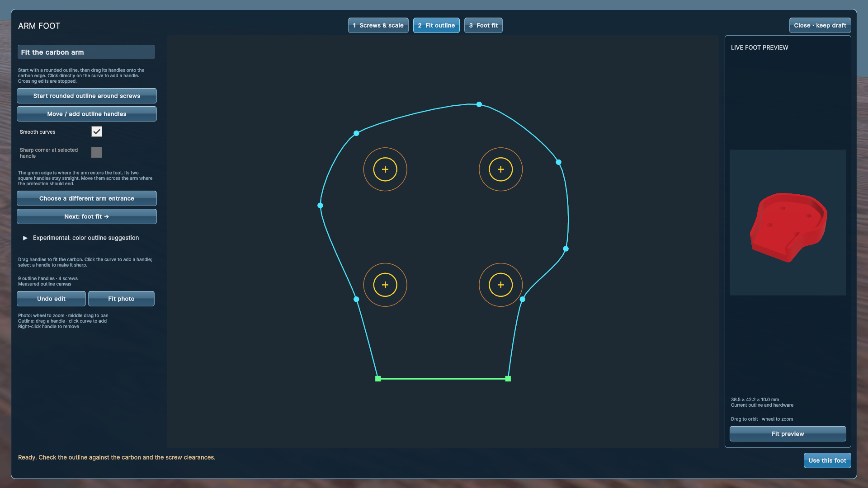
Task: Select the bottom-left screw marker
Action: tap(385, 285)
